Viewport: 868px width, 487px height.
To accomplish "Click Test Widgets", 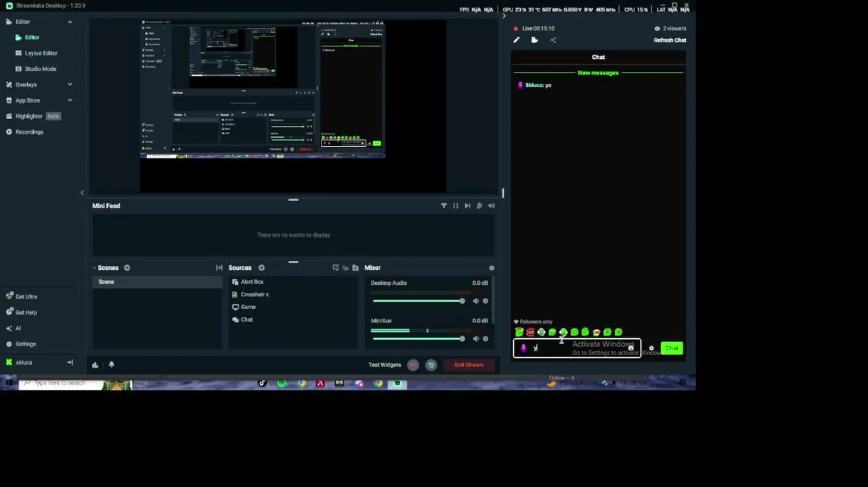I will 385,365.
